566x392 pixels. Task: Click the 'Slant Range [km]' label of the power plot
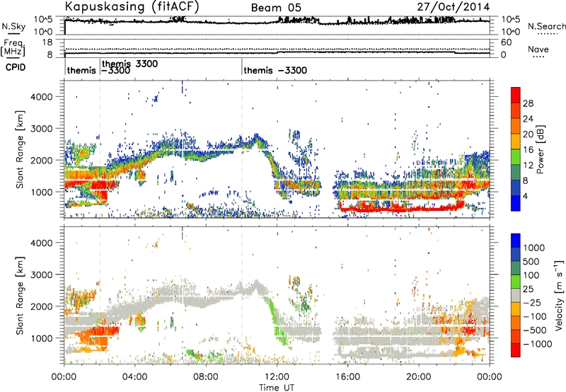[20, 149]
